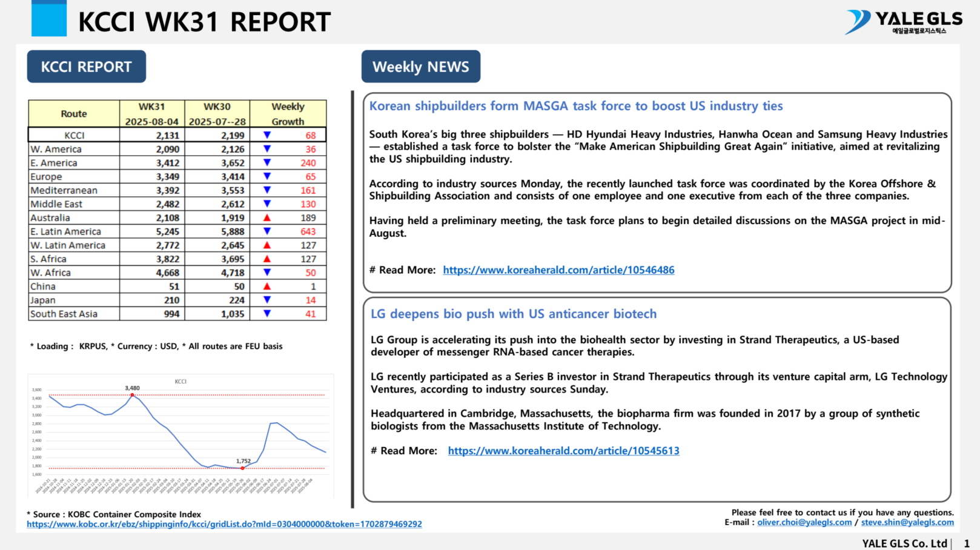The height and width of the screenshot is (550, 980).
Task: Click the Korean shipbuilders MASGA headline
Action: tap(576, 106)
